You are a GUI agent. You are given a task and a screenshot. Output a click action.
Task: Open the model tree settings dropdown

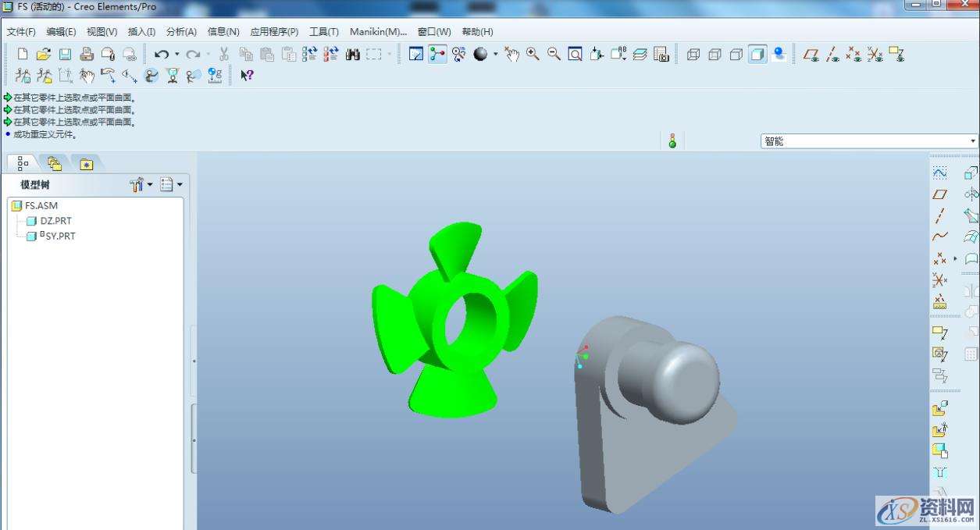coord(141,185)
